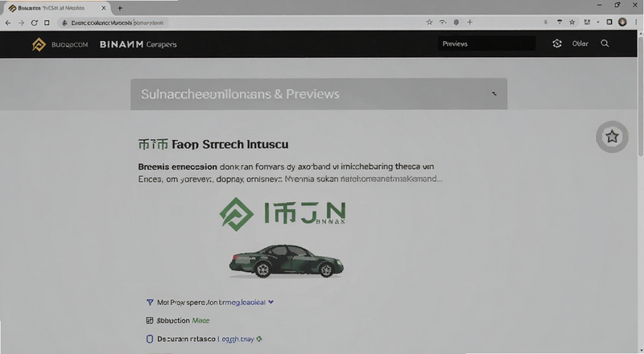Open the browser three-dot menu

tap(636, 23)
